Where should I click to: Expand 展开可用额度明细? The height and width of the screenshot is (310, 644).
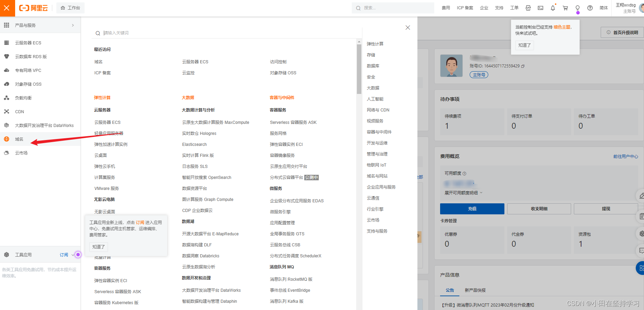coord(463,193)
